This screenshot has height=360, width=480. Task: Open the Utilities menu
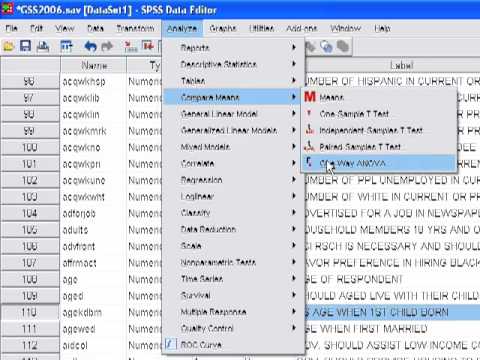261,28
